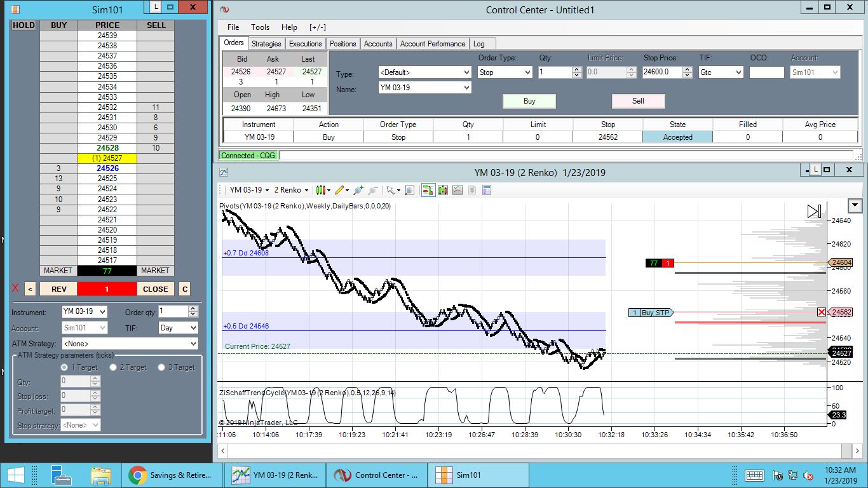Open the zoom frame magnifier icon
Image resolution: width=868 pixels, height=488 pixels.
click(x=409, y=190)
